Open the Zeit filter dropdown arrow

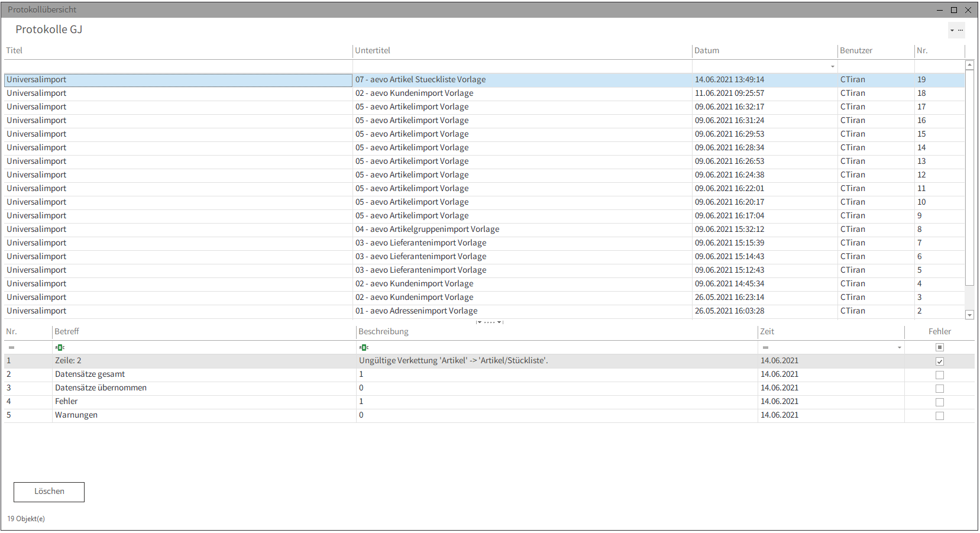[900, 347]
